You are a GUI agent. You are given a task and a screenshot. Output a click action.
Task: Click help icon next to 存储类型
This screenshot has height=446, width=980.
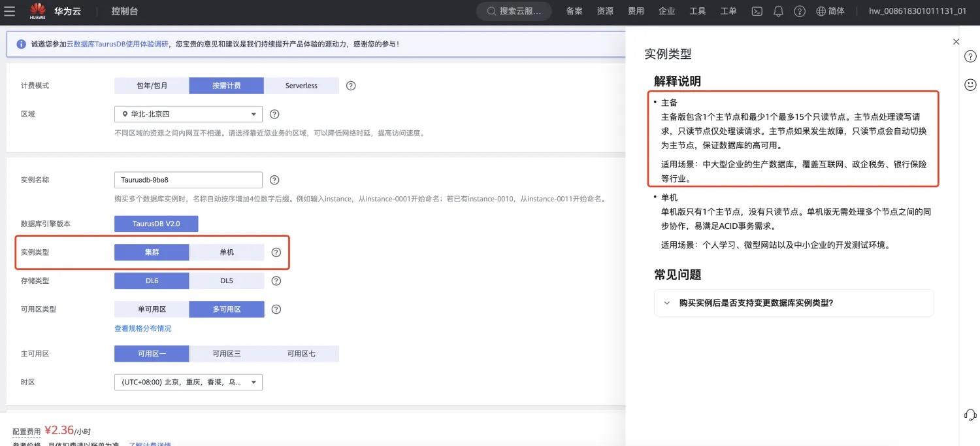[276, 281]
